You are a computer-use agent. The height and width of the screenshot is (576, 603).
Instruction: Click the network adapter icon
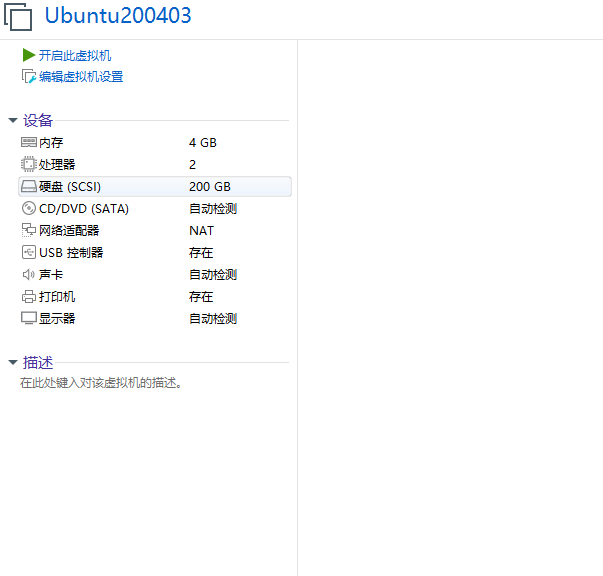pyautogui.click(x=29, y=230)
